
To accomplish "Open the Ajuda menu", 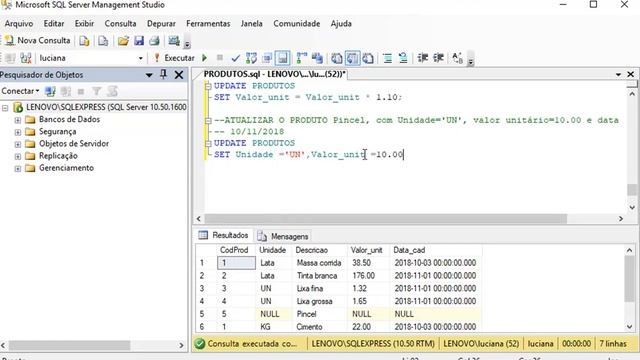I will (341, 24).
